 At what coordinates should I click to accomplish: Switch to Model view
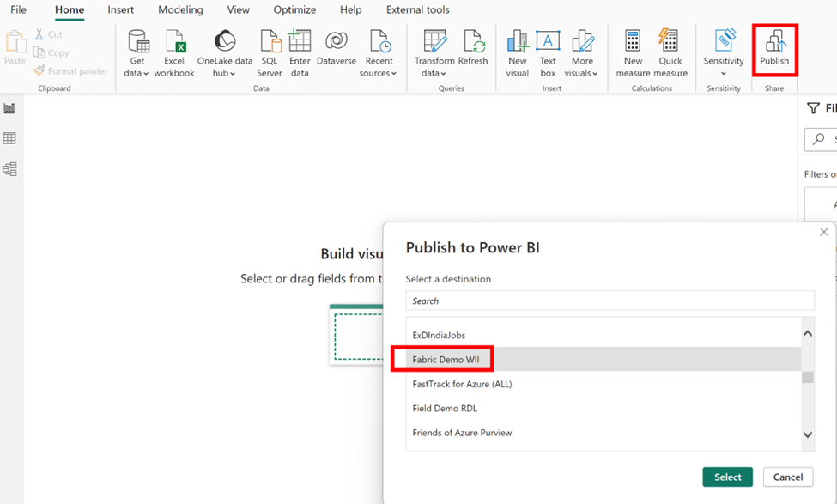(9, 169)
